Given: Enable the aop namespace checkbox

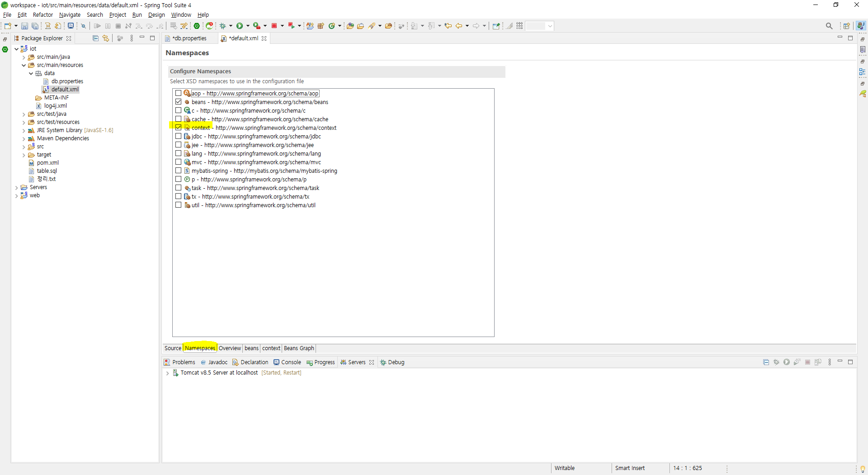Looking at the screenshot, I should (x=179, y=93).
